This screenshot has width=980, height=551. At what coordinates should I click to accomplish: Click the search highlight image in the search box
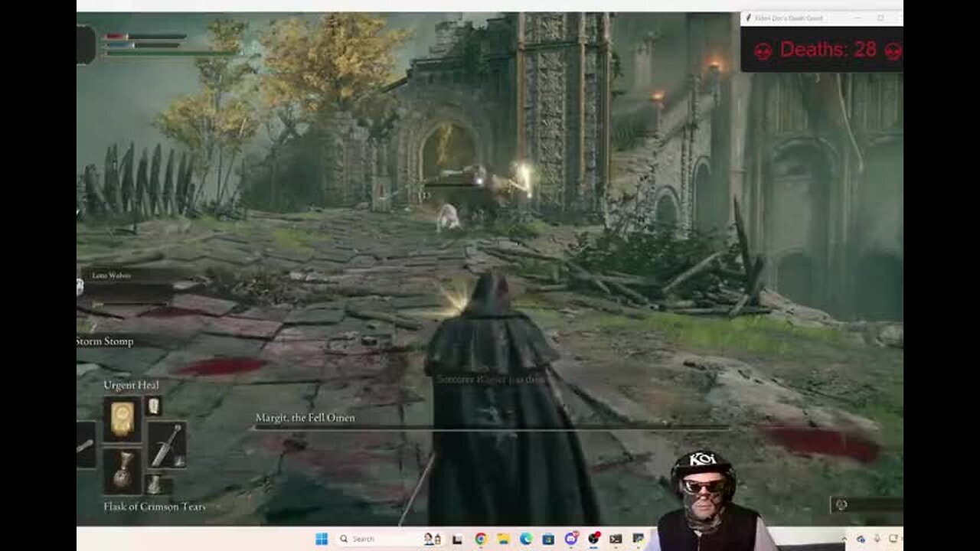[433, 539]
